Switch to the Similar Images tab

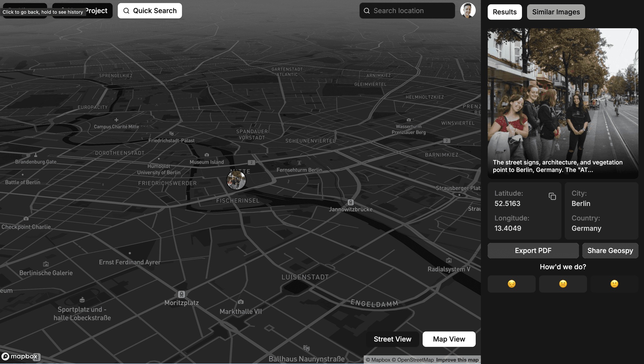556,12
